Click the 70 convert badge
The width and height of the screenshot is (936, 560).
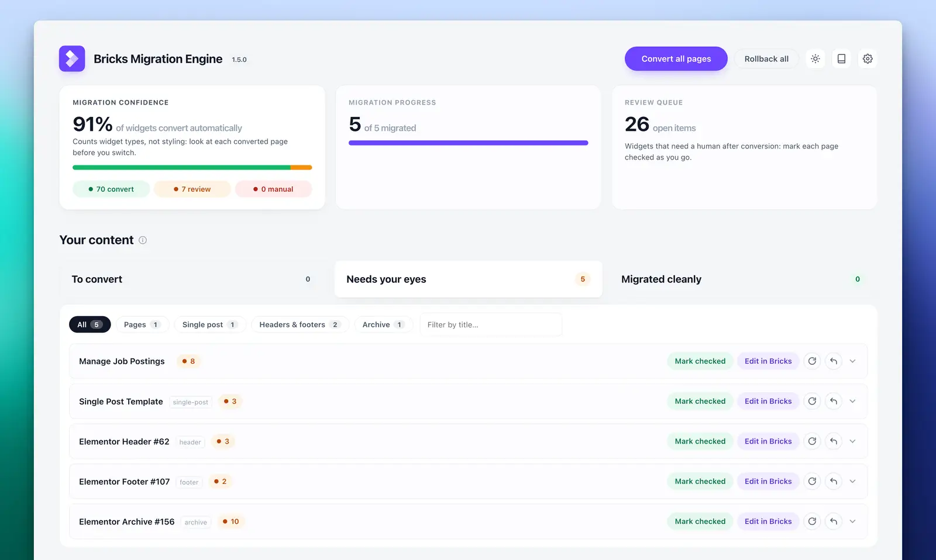coord(111,189)
